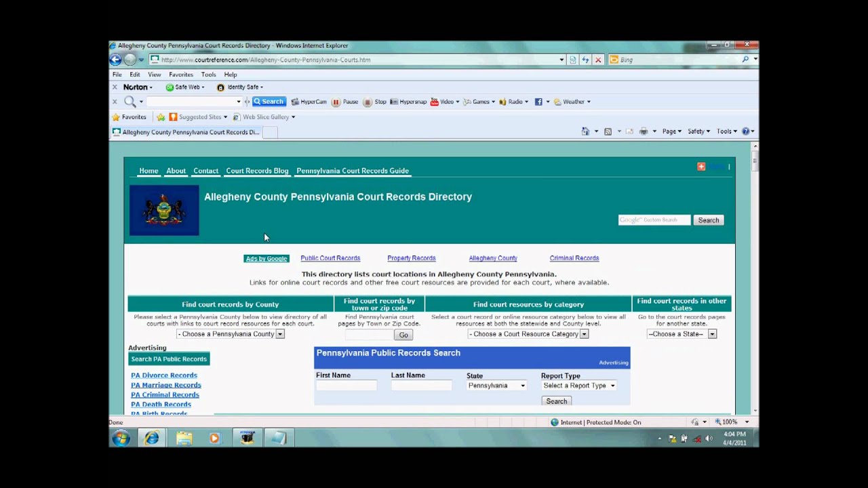The width and height of the screenshot is (868, 488).
Task: Pause the Hypersnap recording
Action: coord(346,102)
